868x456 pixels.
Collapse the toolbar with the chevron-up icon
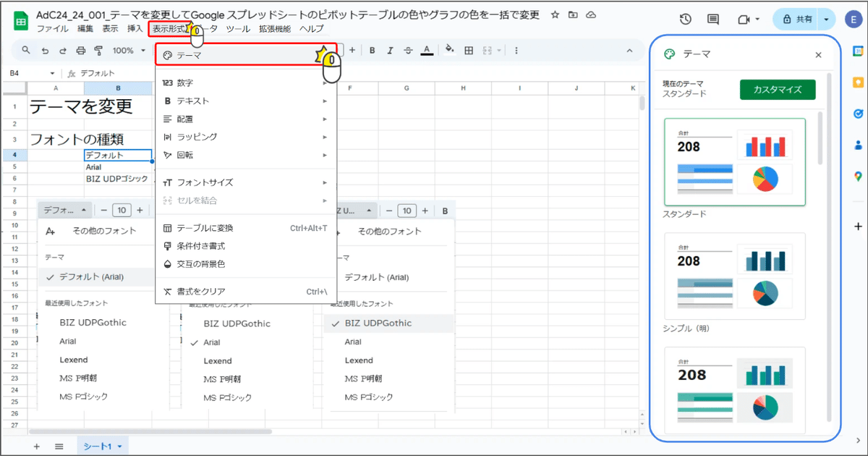pos(629,51)
